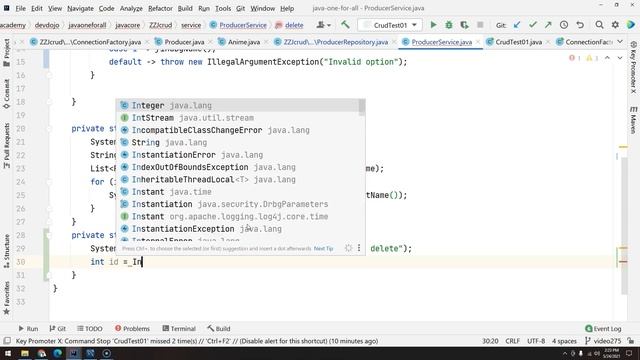This screenshot has width=640, height=360.
Task: Open File Explorer from taskbar
Action: [x=25, y=353]
